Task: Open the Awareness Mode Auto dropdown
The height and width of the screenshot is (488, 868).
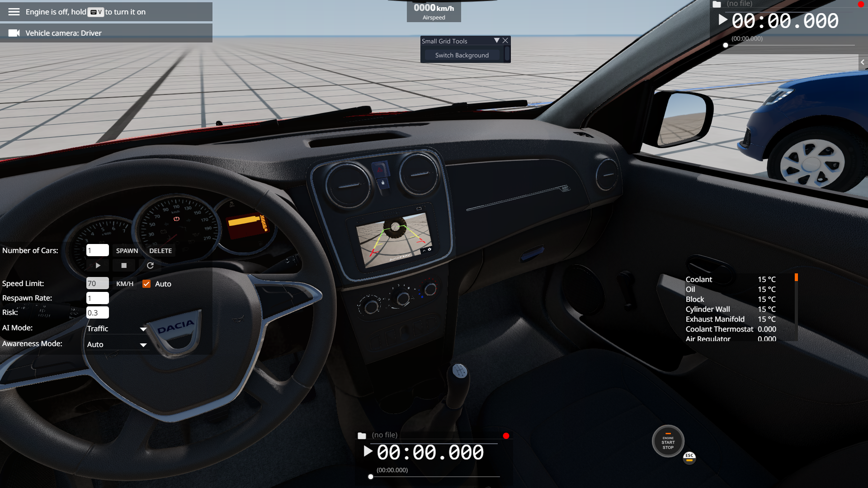Action: [x=117, y=344]
